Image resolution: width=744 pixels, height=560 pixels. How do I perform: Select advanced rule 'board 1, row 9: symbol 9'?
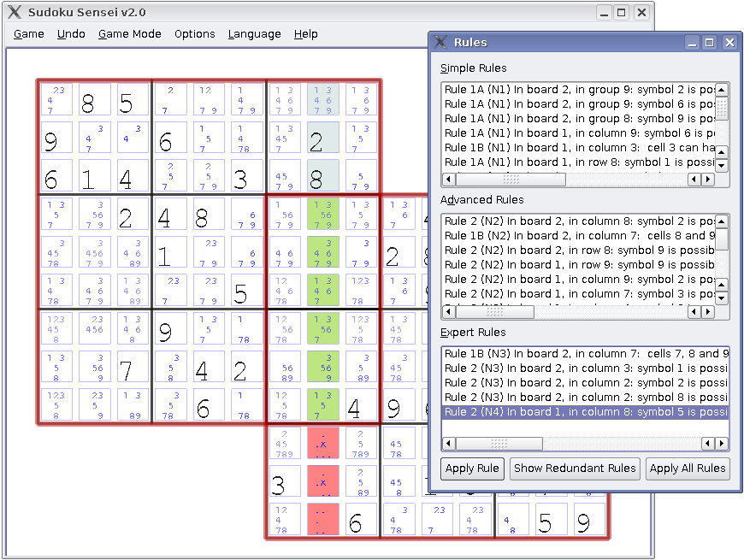(x=578, y=264)
